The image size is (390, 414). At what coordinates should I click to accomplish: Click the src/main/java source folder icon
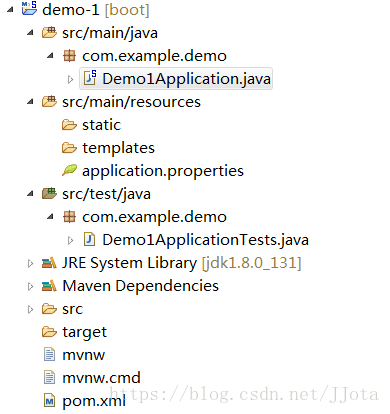click(49, 33)
